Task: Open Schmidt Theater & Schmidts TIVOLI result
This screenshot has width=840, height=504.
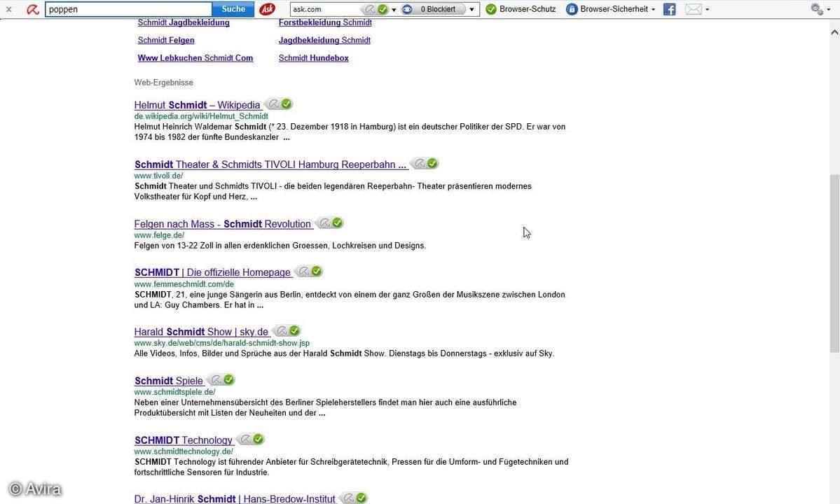Action: pos(270,164)
